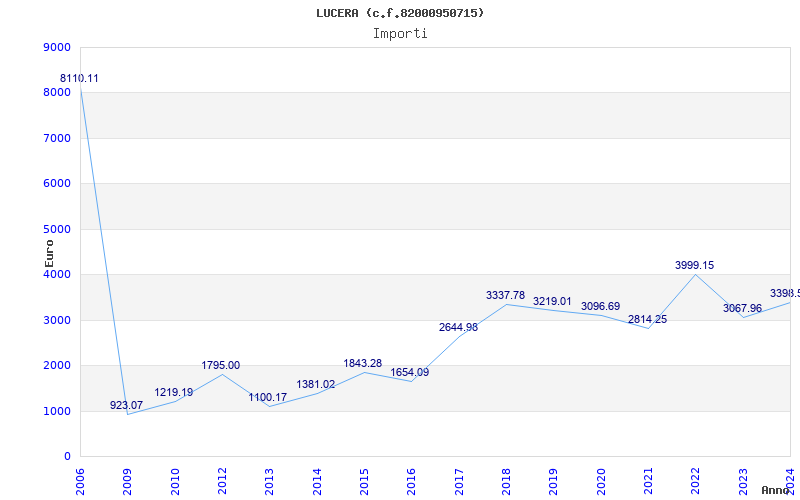Click the 6000 y-axis tick label
Image resolution: width=800 pixels, height=500 pixels.
(57, 184)
